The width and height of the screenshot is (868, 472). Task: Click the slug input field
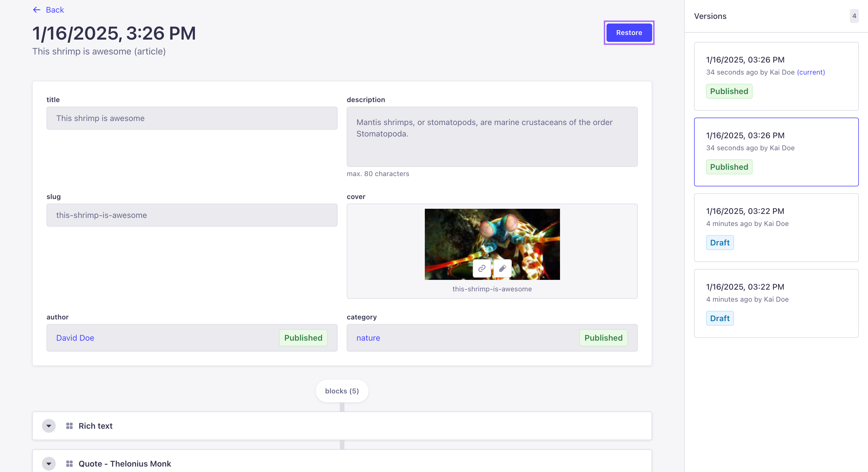[191, 215]
